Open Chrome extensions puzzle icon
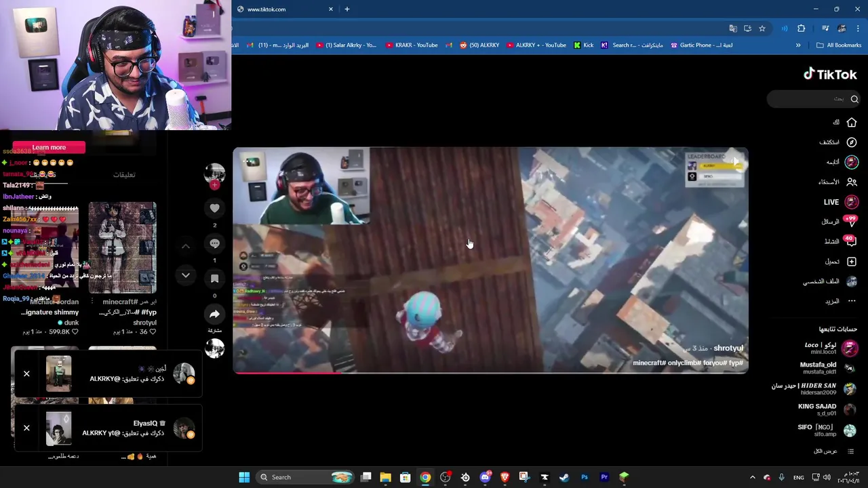Screen dimensions: 868x488 [802, 28]
